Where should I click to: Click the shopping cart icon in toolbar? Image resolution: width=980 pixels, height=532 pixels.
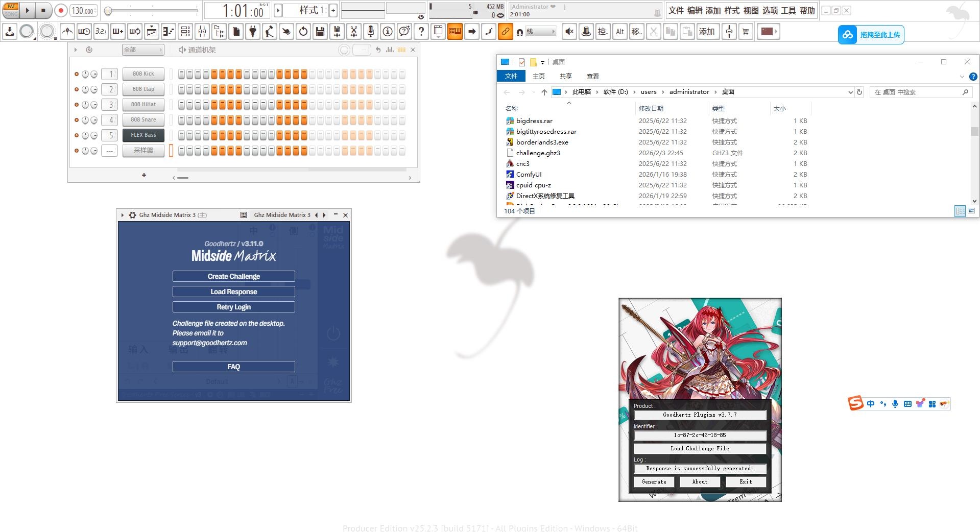pyautogui.click(x=746, y=32)
